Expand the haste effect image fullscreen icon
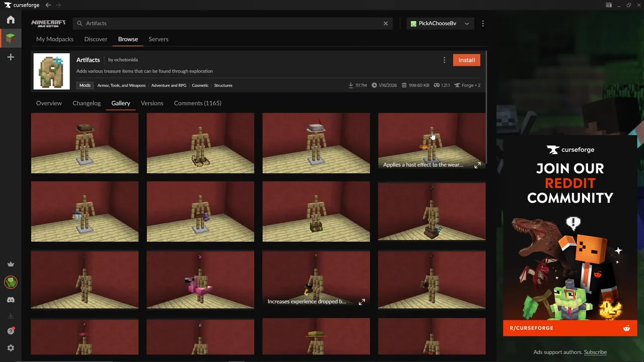Viewport: 644px width, 362px height. point(477,165)
